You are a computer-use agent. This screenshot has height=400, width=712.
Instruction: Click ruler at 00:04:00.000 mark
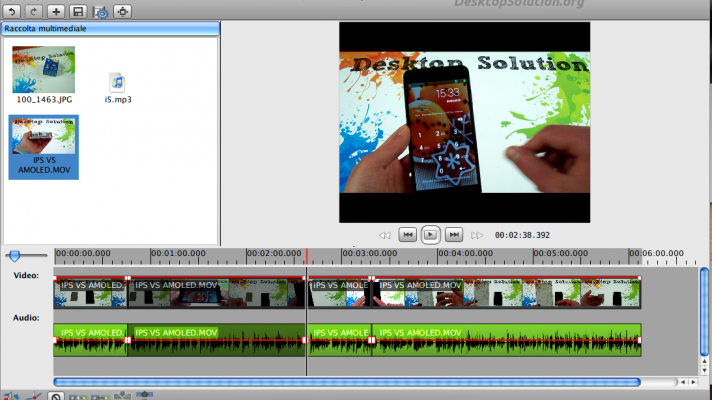pos(465,253)
